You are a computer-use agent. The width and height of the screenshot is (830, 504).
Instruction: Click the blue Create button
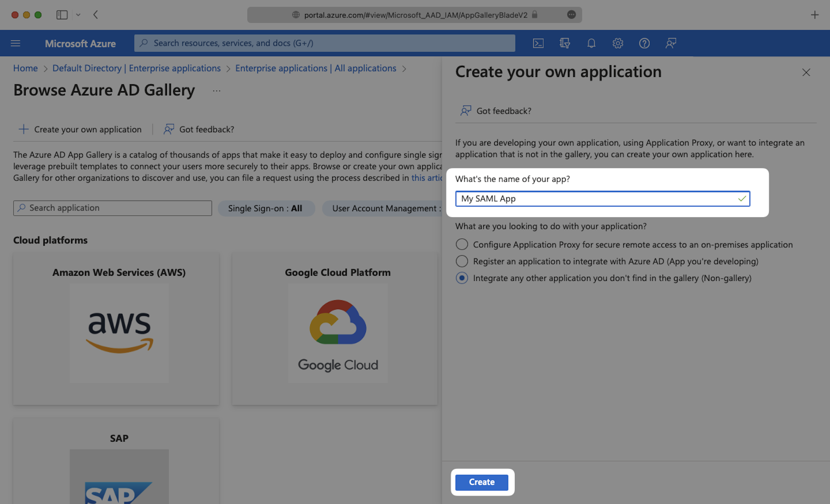coord(481,482)
